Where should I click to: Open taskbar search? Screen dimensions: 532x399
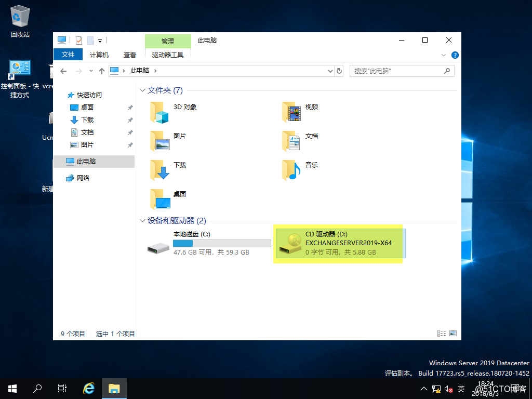tap(37, 389)
